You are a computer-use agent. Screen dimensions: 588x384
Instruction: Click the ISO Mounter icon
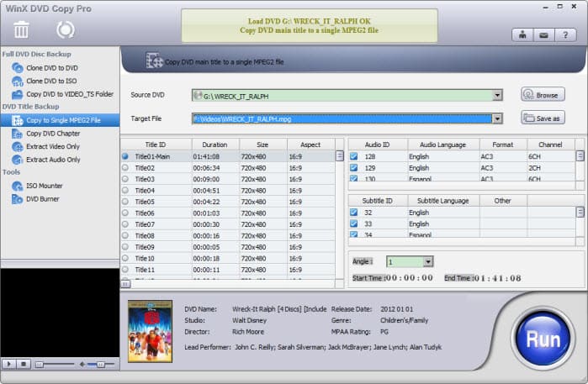tap(18, 186)
